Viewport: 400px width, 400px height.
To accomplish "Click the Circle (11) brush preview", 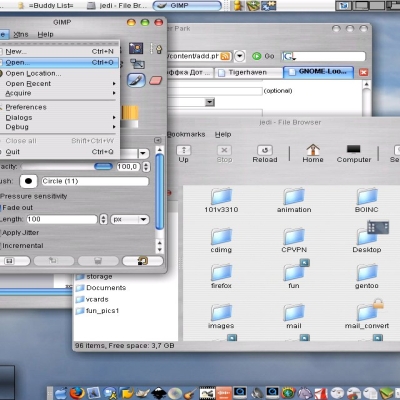I will tap(28, 181).
